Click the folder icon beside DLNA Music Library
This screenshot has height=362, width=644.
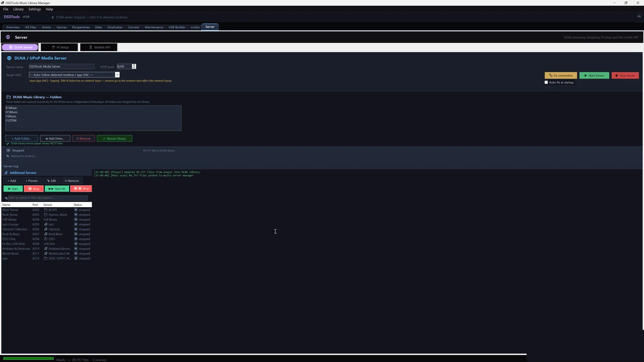[x=8, y=97]
